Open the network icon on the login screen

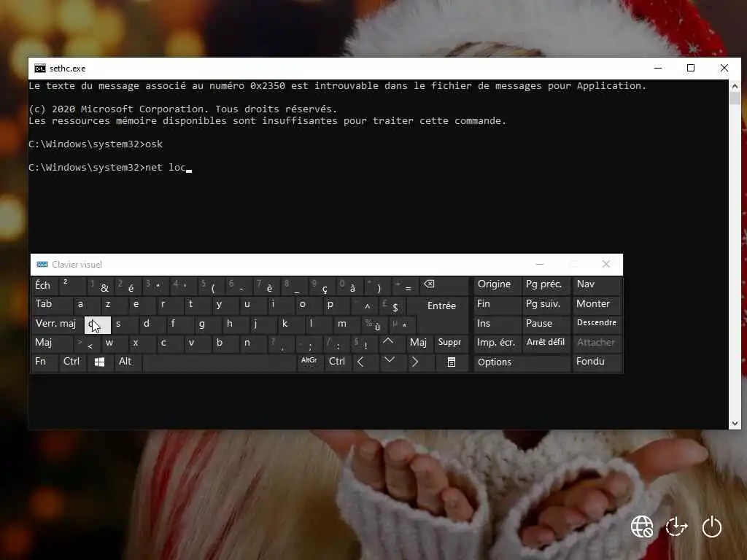click(x=642, y=526)
